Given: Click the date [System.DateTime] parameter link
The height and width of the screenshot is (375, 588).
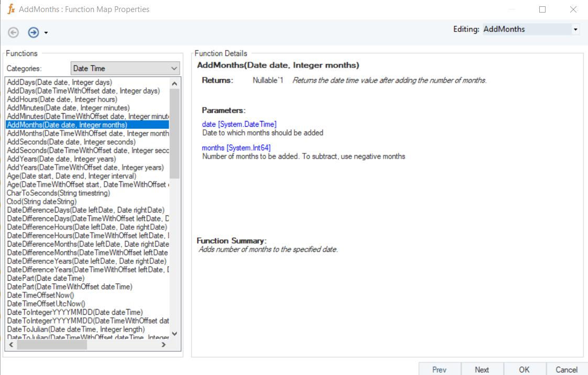Looking at the screenshot, I should click(239, 124).
